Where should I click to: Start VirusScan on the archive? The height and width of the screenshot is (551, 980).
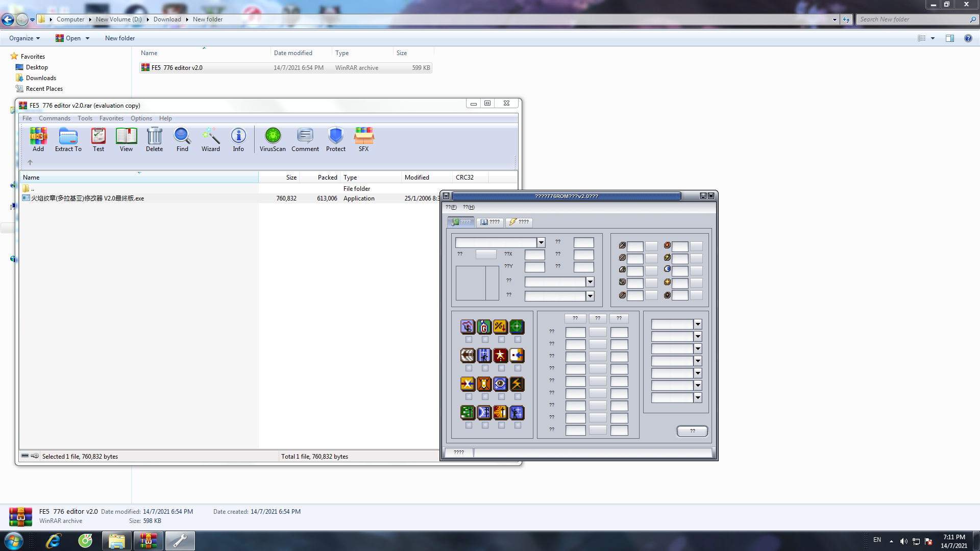(x=273, y=139)
